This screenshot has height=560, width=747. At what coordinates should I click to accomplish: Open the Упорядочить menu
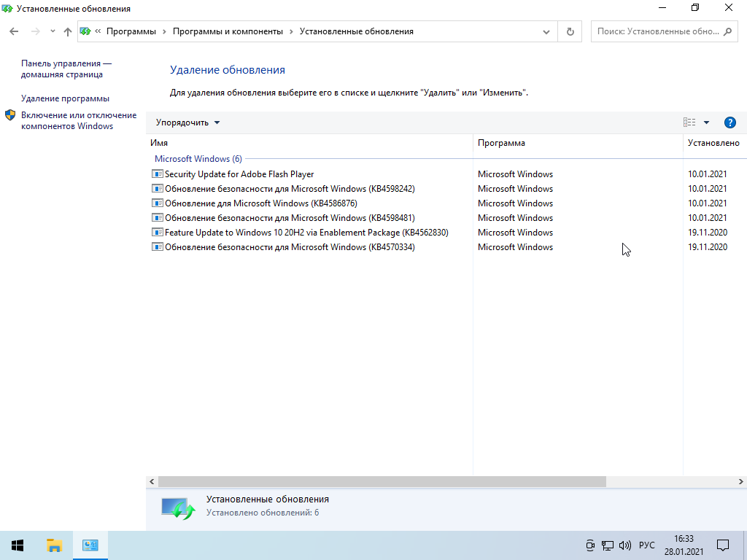click(x=187, y=122)
